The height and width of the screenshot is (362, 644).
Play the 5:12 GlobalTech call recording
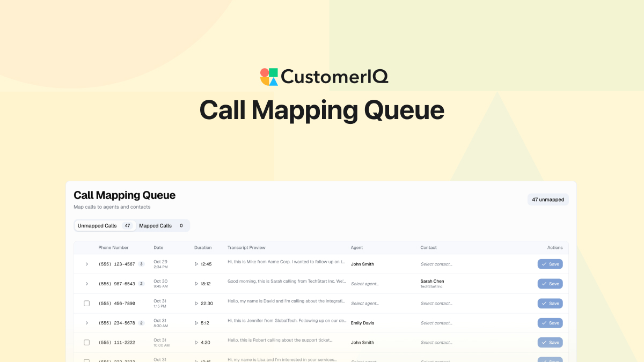196,323
